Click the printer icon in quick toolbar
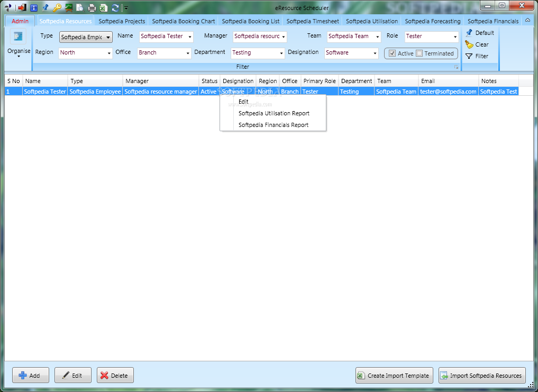 coord(92,7)
